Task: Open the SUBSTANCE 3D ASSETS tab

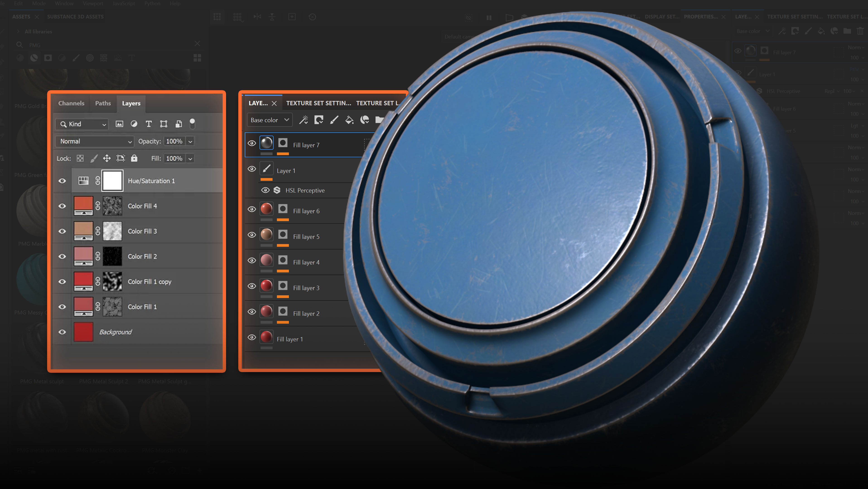Action: tap(75, 17)
